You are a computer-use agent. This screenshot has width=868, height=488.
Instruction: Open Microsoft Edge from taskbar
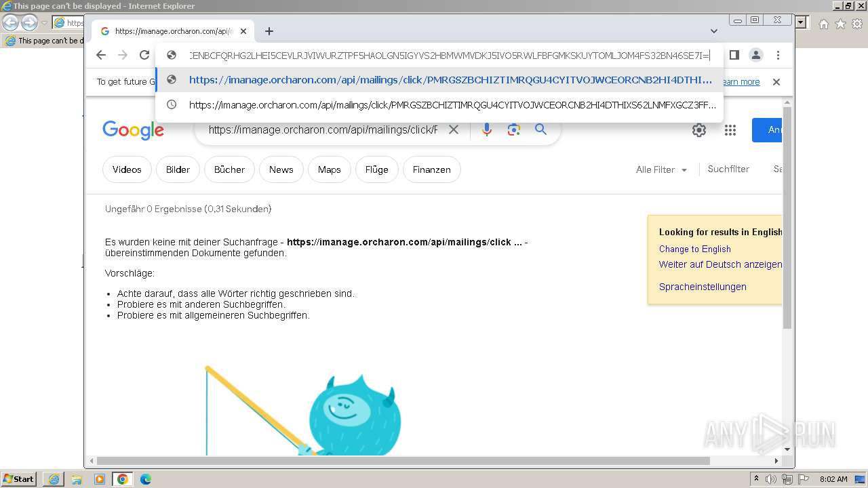146,479
